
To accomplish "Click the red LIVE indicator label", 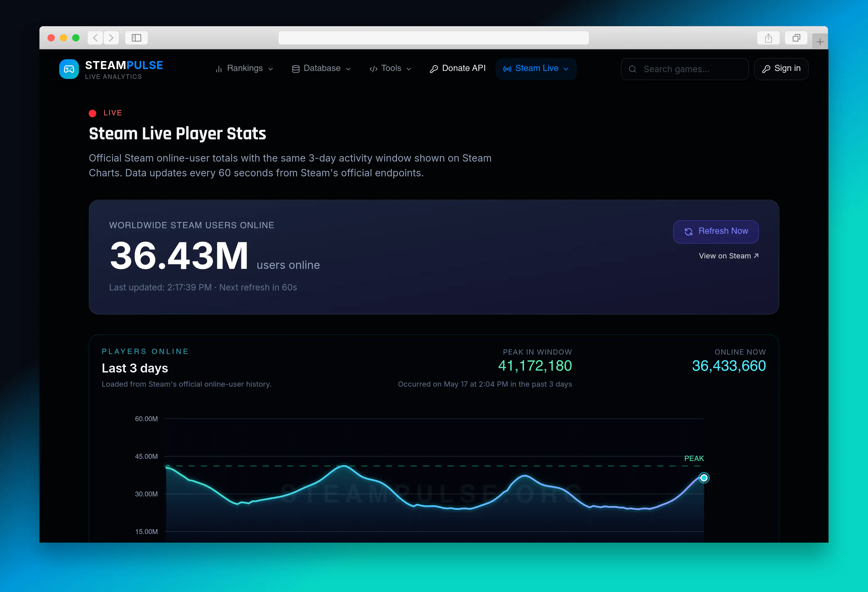I will click(x=113, y=113).
